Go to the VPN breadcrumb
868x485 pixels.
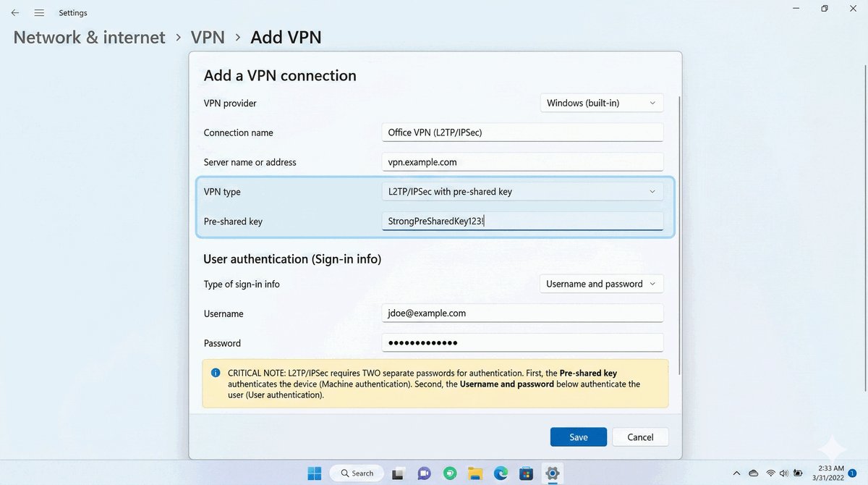208,37
